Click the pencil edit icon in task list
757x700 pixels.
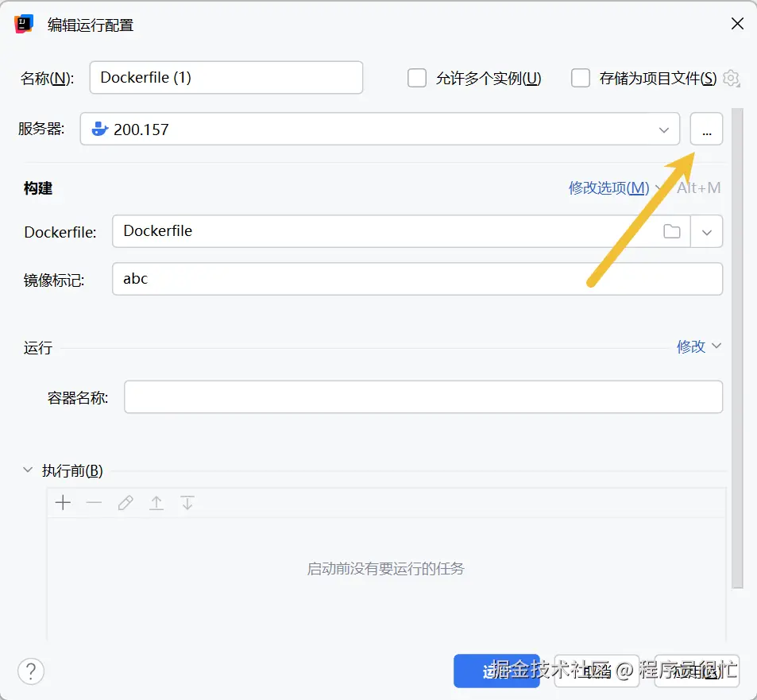pos(125,502)
